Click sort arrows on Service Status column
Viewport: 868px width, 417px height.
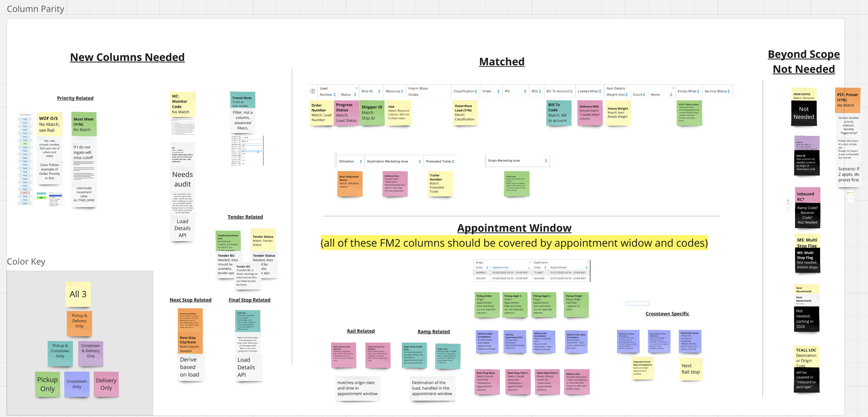(x=728, y=91)
